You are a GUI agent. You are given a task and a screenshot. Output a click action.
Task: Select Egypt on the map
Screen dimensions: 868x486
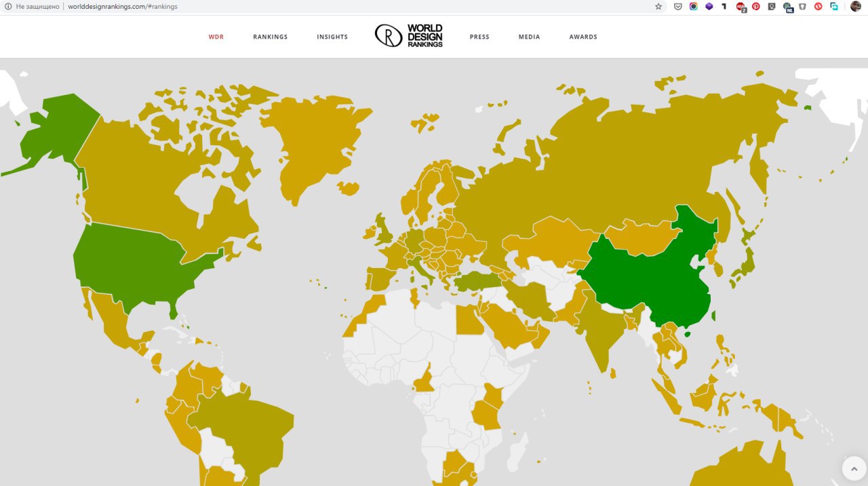pos(469,320)
